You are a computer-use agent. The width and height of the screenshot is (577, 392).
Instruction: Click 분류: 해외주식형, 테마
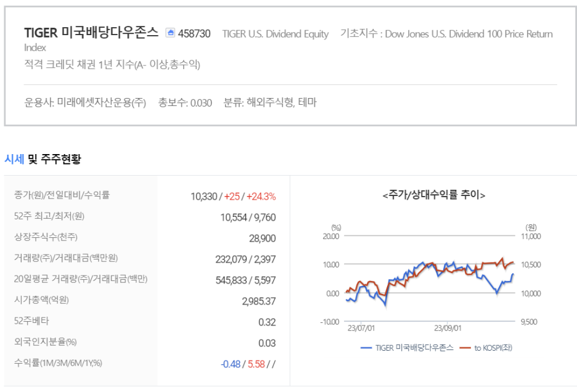270,102
